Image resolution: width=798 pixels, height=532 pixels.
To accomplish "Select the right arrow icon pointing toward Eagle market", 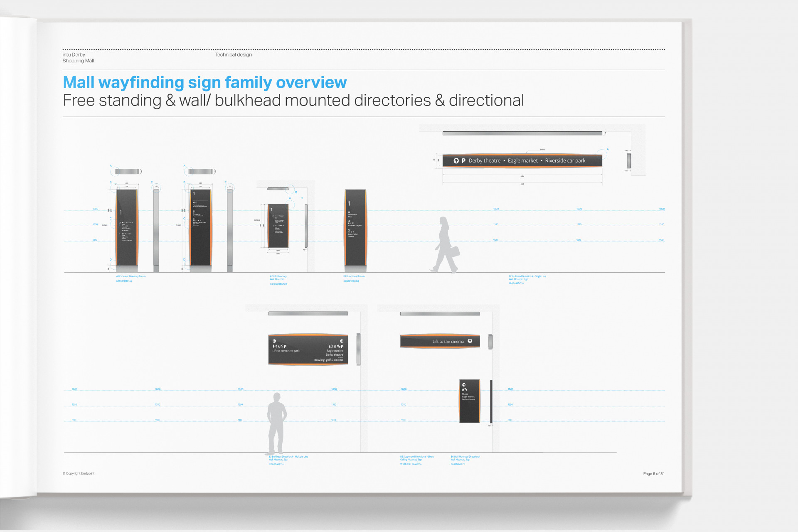I will click(x=342, y=341).
